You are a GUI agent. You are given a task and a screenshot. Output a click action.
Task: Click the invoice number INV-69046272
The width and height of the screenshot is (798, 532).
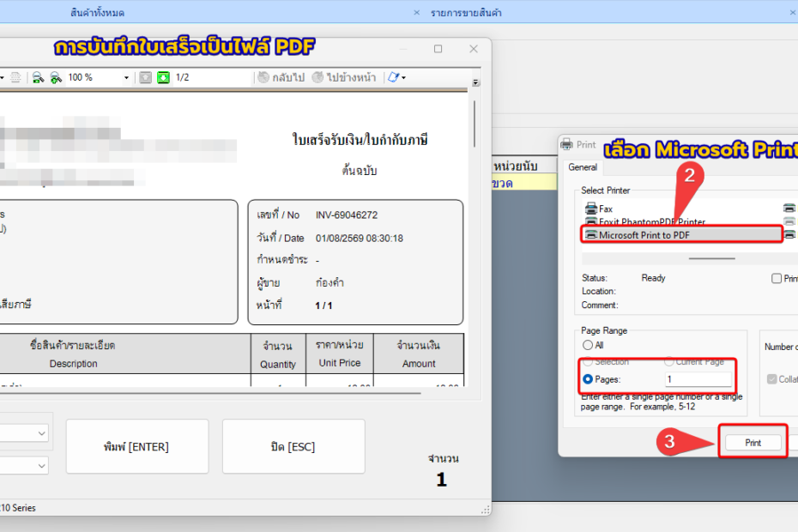click(347, 215)
